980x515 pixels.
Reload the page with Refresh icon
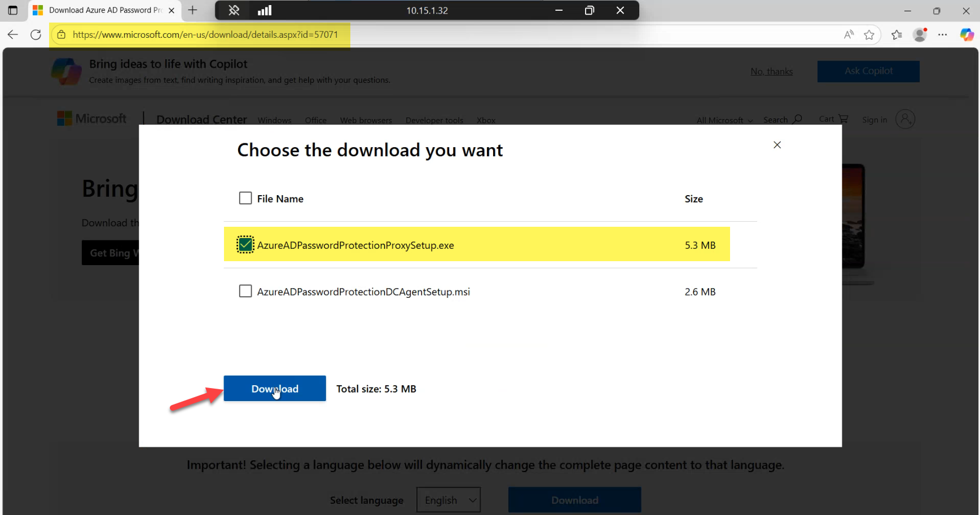(36, 35)
